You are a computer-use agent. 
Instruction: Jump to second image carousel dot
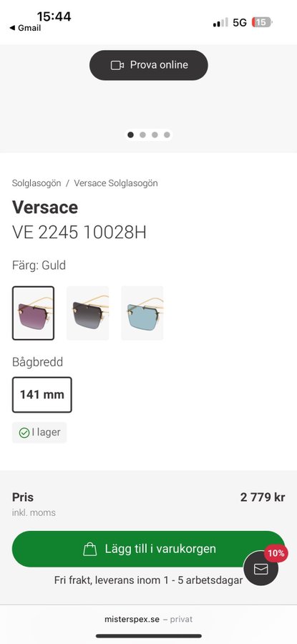142,135
